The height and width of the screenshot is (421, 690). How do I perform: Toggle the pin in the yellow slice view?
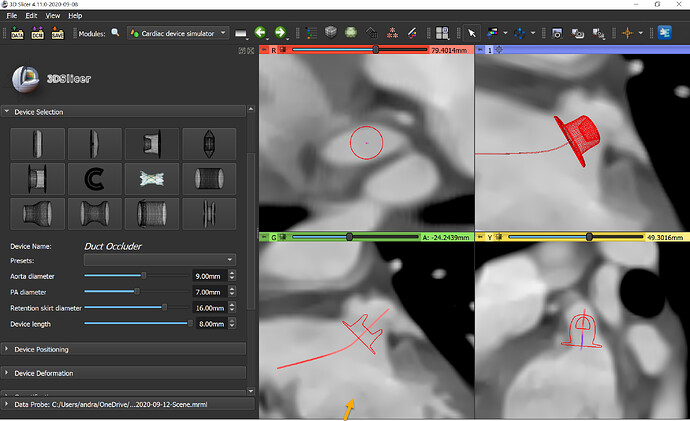(x=481, y=237)
